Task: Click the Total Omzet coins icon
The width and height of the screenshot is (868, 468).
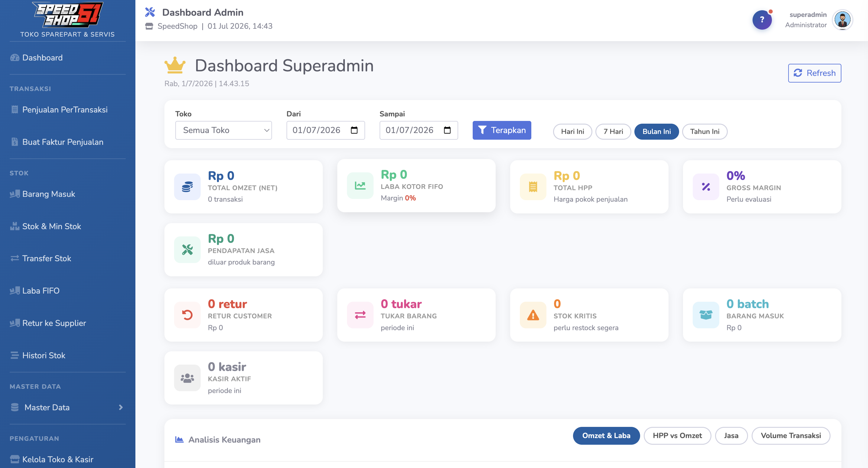Action: 187,187
